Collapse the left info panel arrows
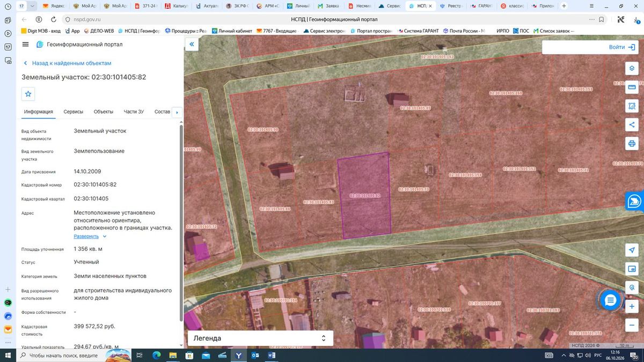 pyautogui.click(x=192, y=45)
